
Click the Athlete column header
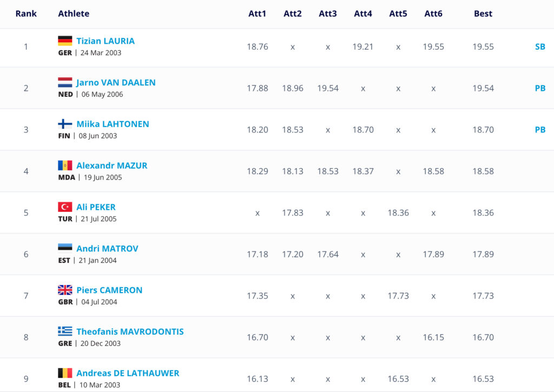tap(74, 14)
